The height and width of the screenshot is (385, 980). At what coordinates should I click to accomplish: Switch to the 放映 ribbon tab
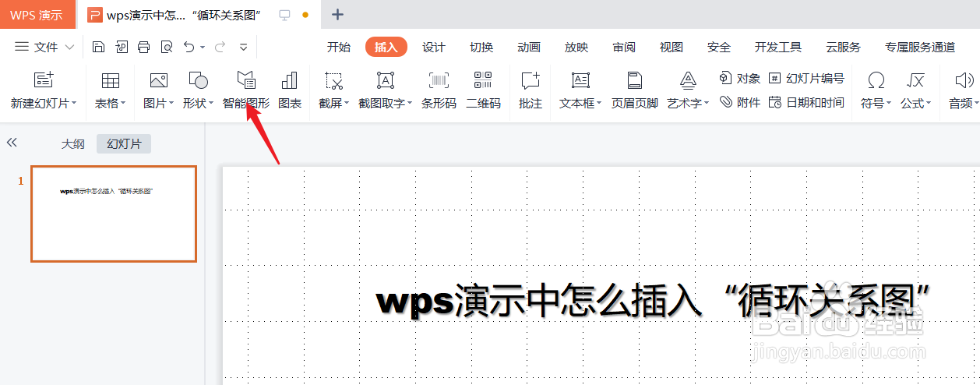576,48
